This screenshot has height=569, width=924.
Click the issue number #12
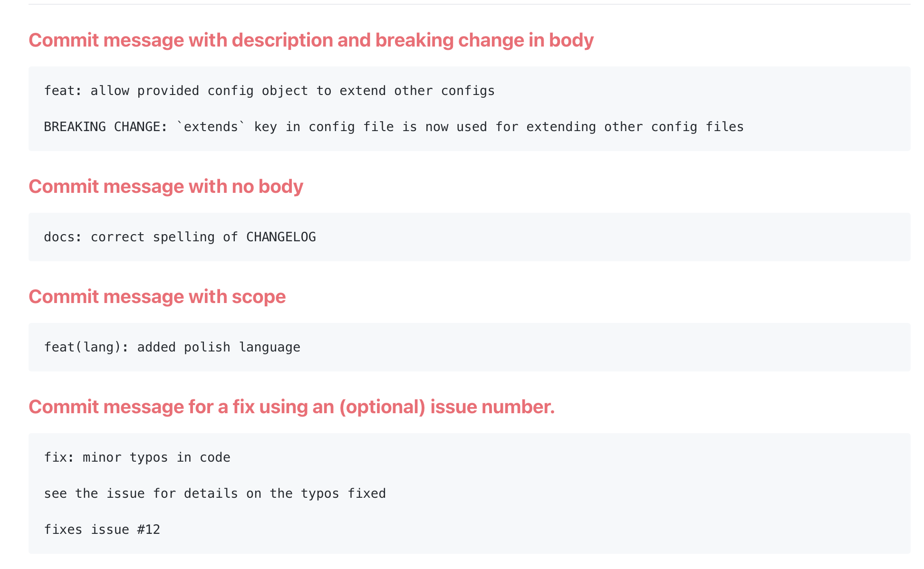tap(148, 530)
